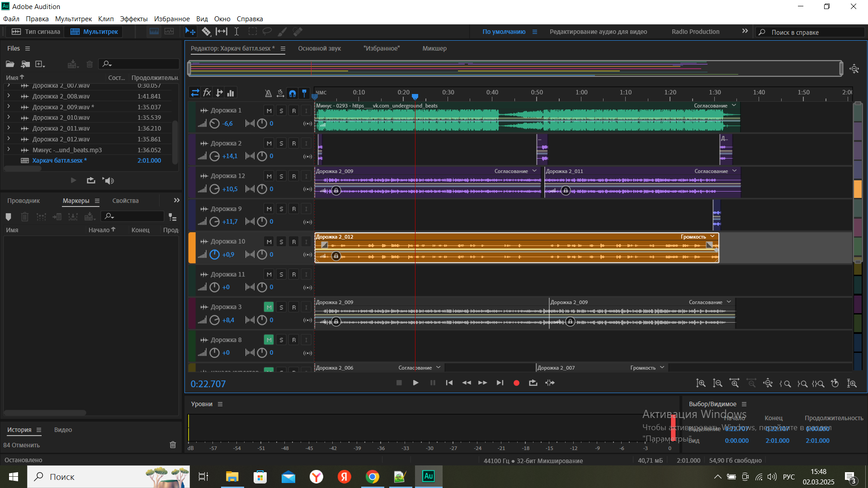Image resolution: width=868 pixels, height=488 pixels.
Task: Show more workspaces chevron
Action: [x=745, y=31]
